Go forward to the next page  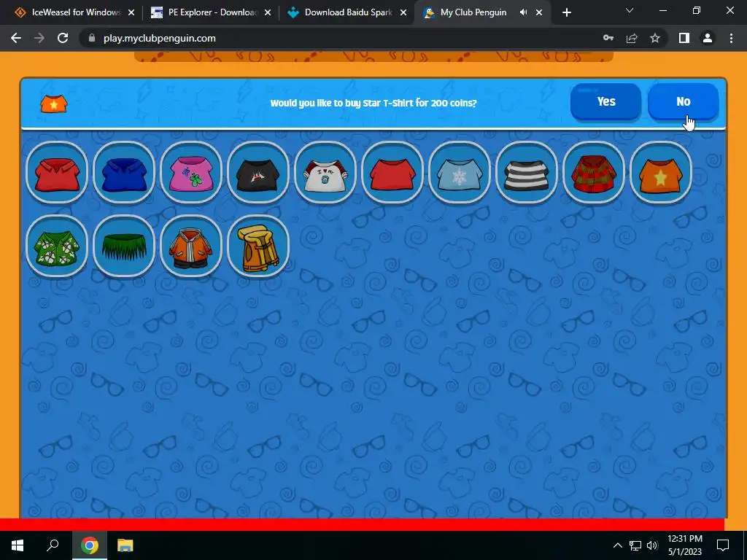[x=39, y=38]
